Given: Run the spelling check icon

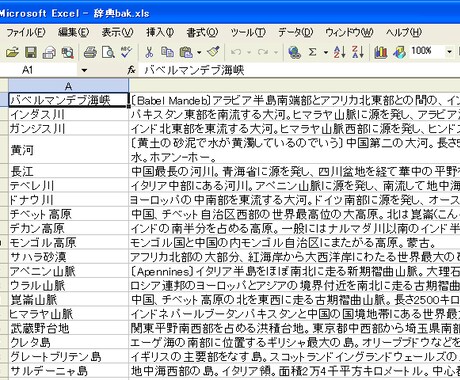Looking at the screenshot, I should click(x=126, y=52).
